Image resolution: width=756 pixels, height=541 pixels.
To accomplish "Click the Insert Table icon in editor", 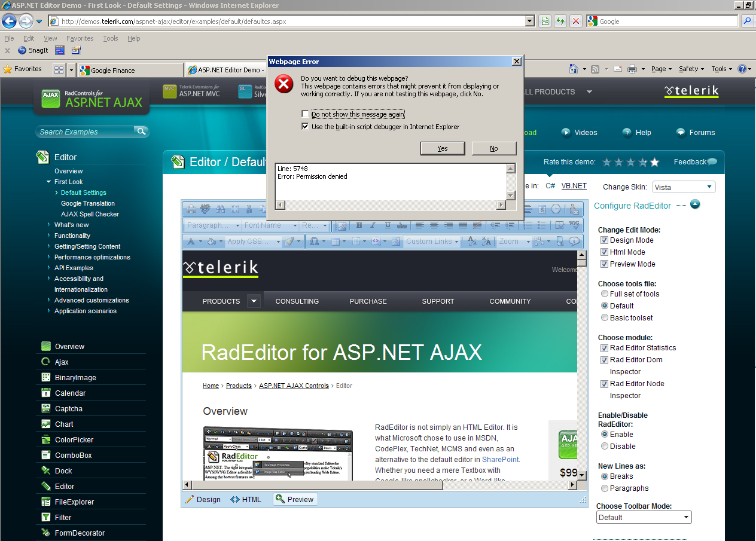I will (x=336, y=242).
